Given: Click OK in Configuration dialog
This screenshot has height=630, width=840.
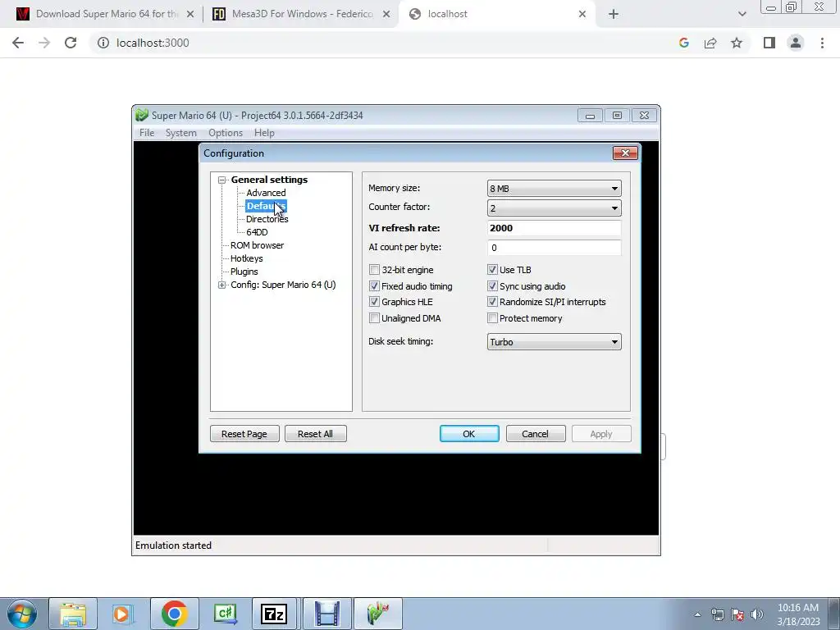Looking at the screenshot, I should point(469,434).
